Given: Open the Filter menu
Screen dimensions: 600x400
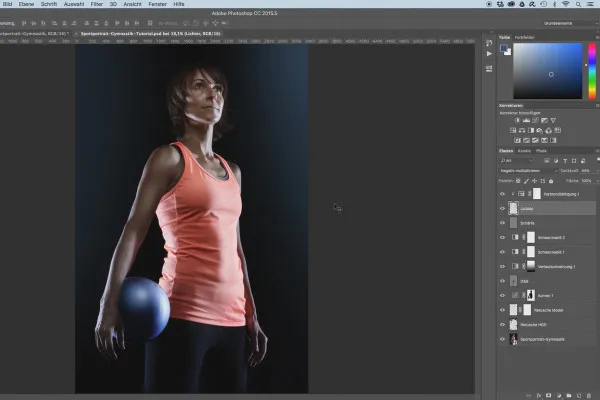Looking at the screenshot, I should tap(96, 4).
